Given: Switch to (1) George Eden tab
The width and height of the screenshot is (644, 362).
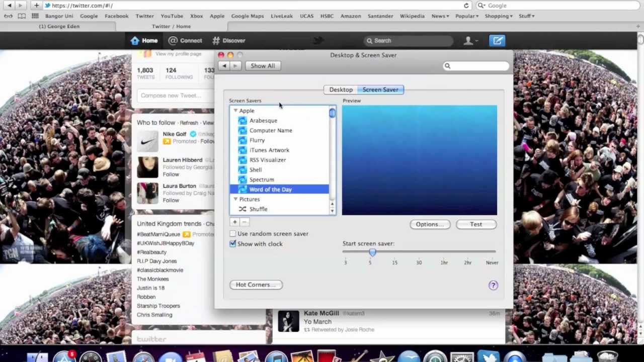Looking at the screenshot, I should click(59, 26).
